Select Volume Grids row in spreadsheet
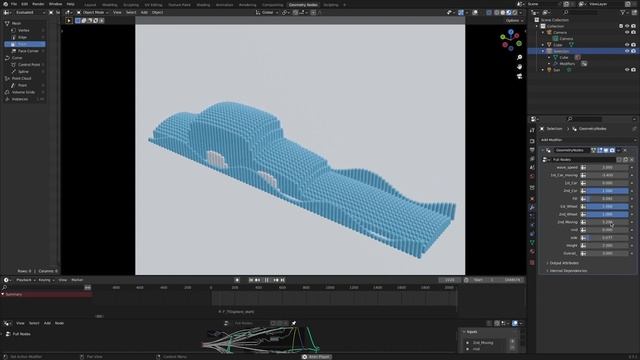 [x=25, y=92]
